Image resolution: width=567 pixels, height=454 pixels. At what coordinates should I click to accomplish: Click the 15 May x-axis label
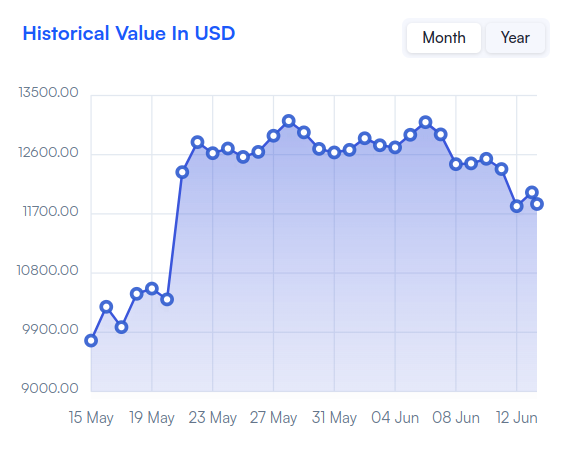click(x=91, y=418)
